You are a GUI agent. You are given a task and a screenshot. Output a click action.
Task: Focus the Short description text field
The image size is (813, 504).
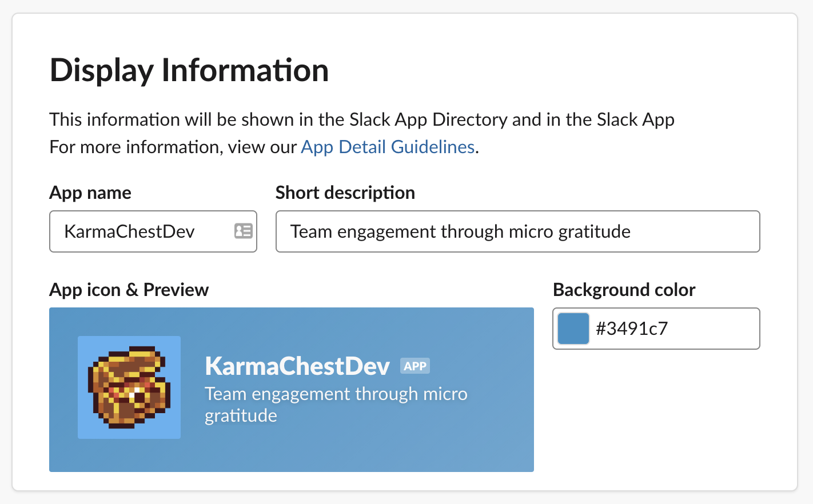518,231
